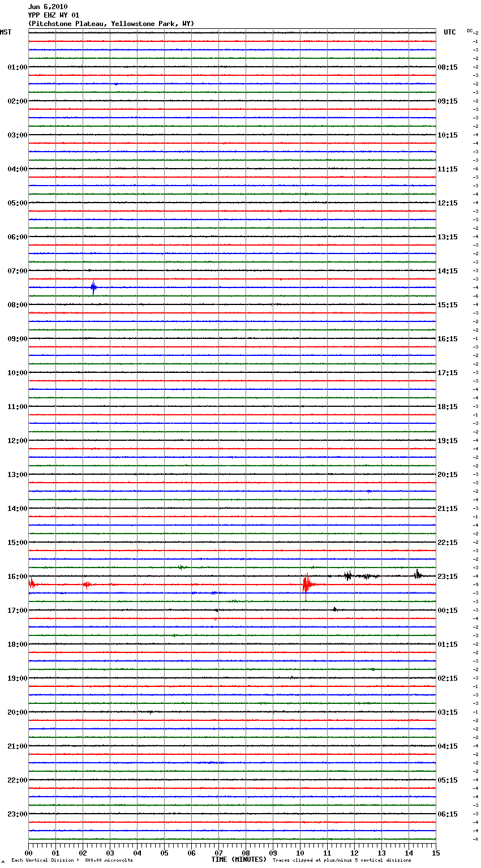This screenshot has height=868, width=481.
Task: Select the 23:00 MST time label
Action: pyautogui.click(x=18, y=814)
